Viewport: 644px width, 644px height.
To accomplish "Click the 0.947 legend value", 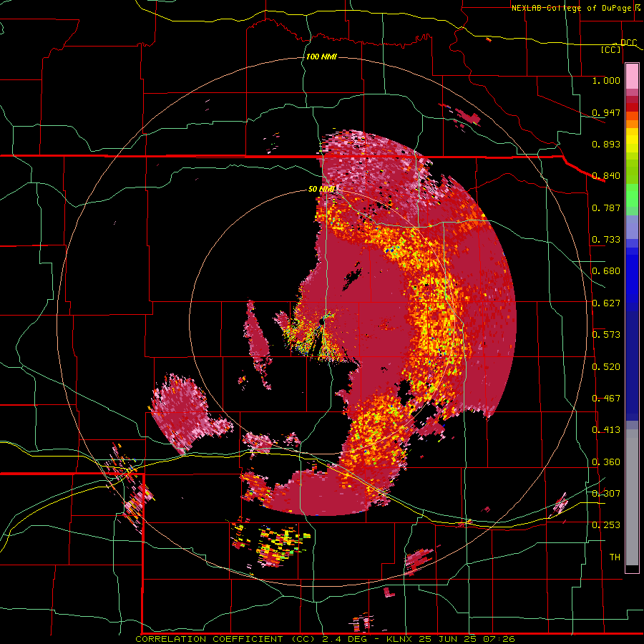I will [606, 112].
